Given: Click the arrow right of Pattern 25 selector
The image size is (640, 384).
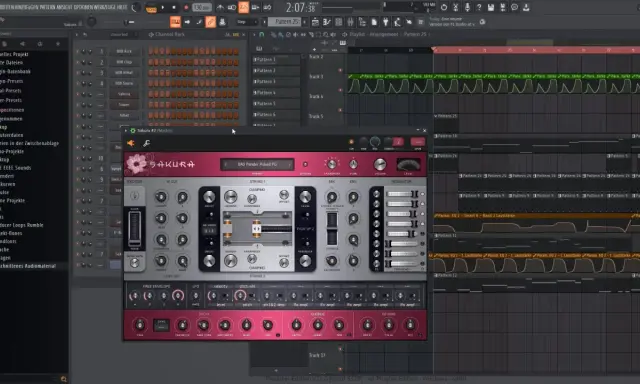Looking at the screenshot, I should [304, 22].
